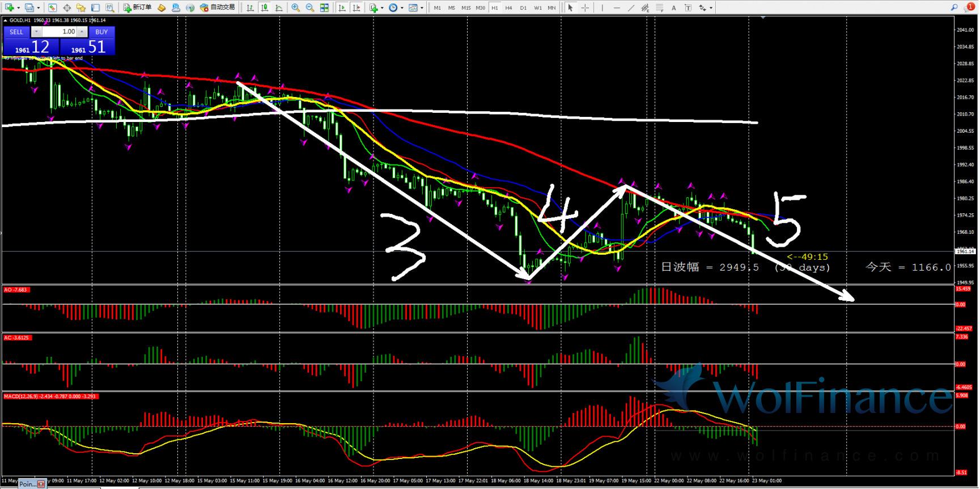Image resolution: width=980 pixels, height=489 pixels.
Task: Click the 1.00 volume input field
Action: point(60,32)
